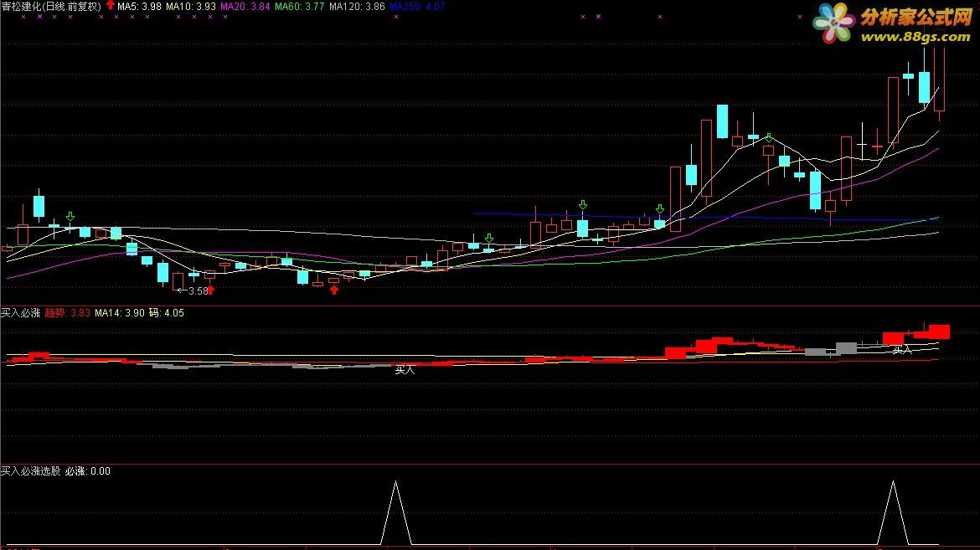This screenshot has width=980, height=550.
Task: Click the 青松建化 stock title label
Action: click(x=50, y=6)
